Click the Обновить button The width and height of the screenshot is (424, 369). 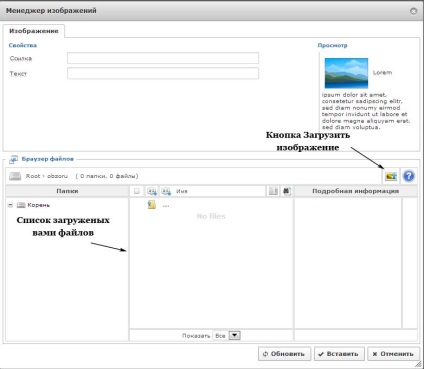(x=284, y=354)
